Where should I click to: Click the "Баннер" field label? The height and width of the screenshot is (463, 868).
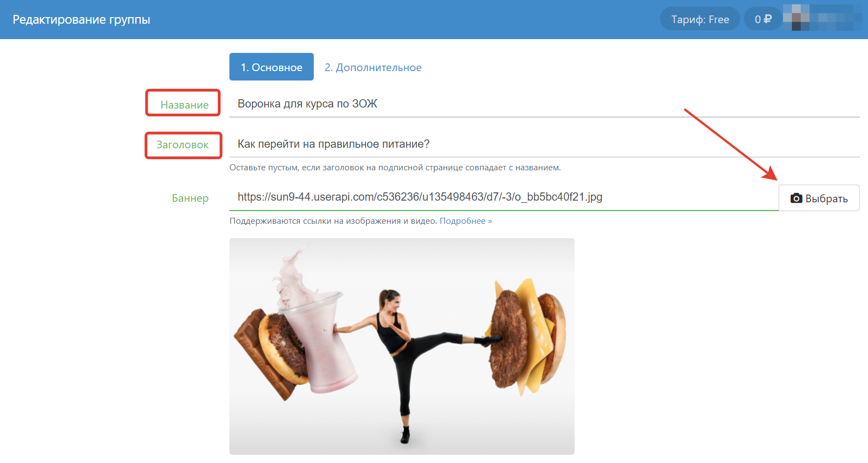[x=190, y=198]
